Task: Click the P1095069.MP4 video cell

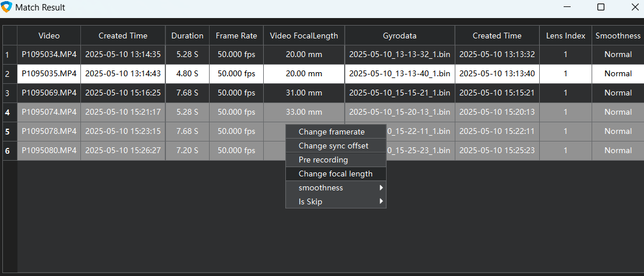Action: pyautogui.click(x=49, y=93)
